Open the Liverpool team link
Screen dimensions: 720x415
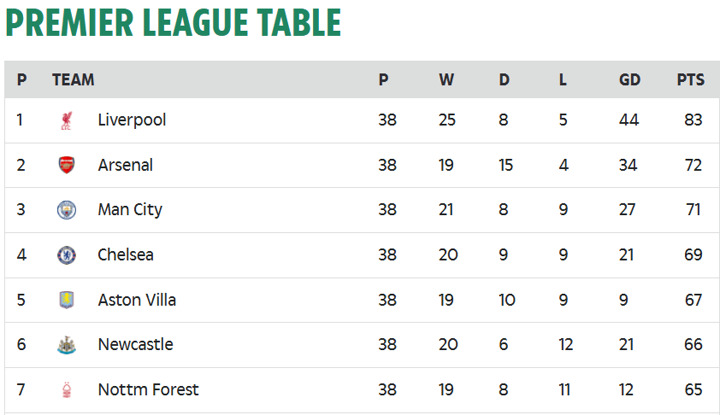pos(132,120)
